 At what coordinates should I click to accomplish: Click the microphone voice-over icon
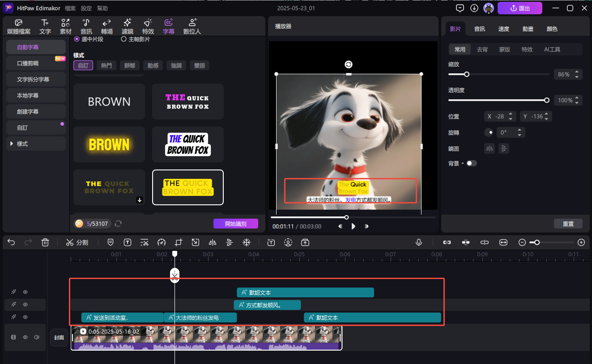coord(419,242)
